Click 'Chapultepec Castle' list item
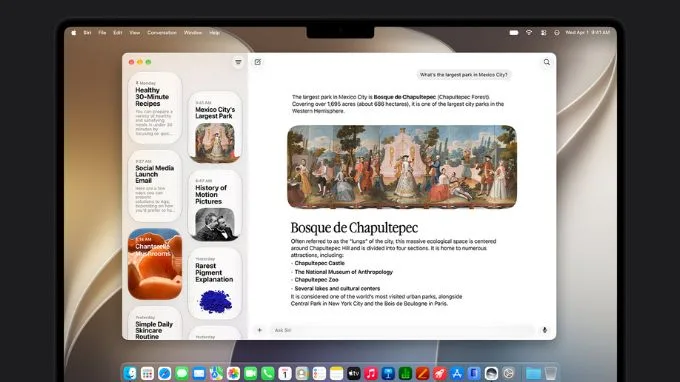This screenshot has height=382, width=680. click(320, 263)
